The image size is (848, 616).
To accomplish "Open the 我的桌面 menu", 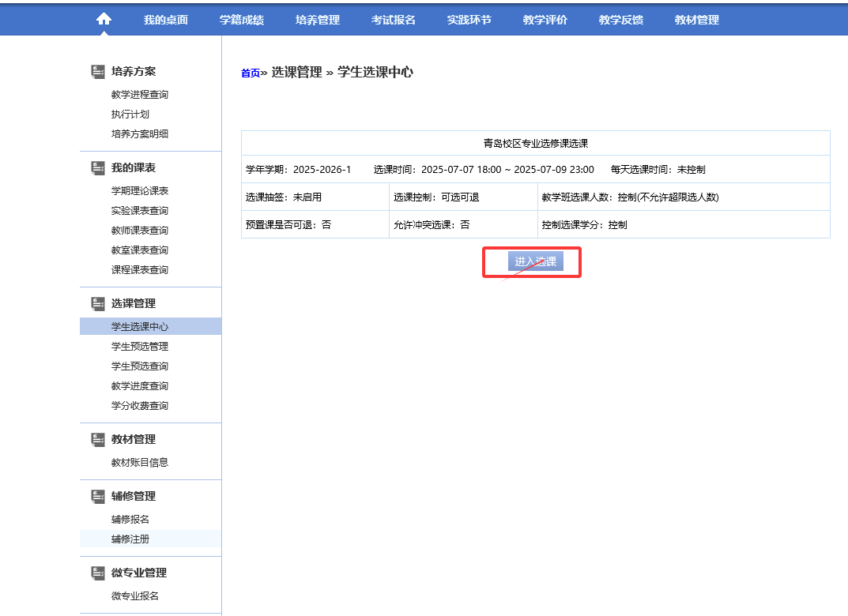I will [165, 20].
